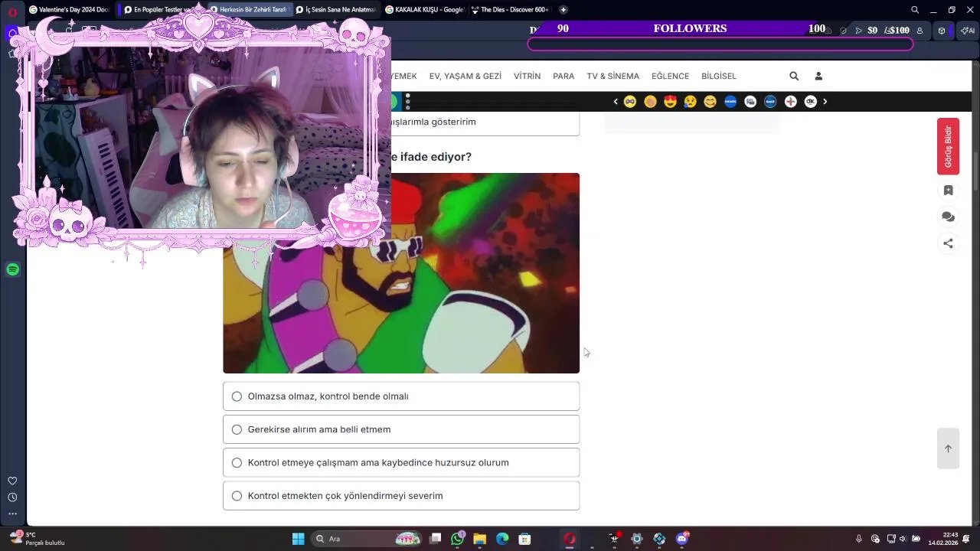Open the Task View taskbar icon
Image resolution: width=980 pixels, height=551 pixels.
(x=435, y=539)
